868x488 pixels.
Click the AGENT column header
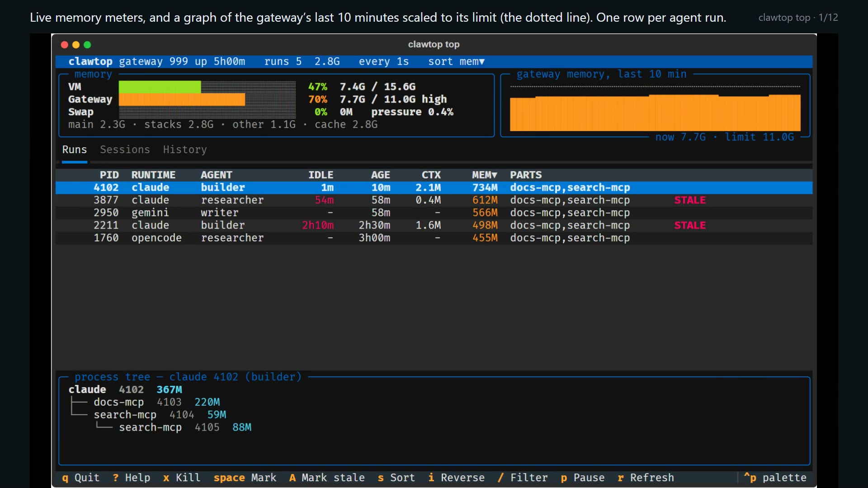click(x=217, y=175)
